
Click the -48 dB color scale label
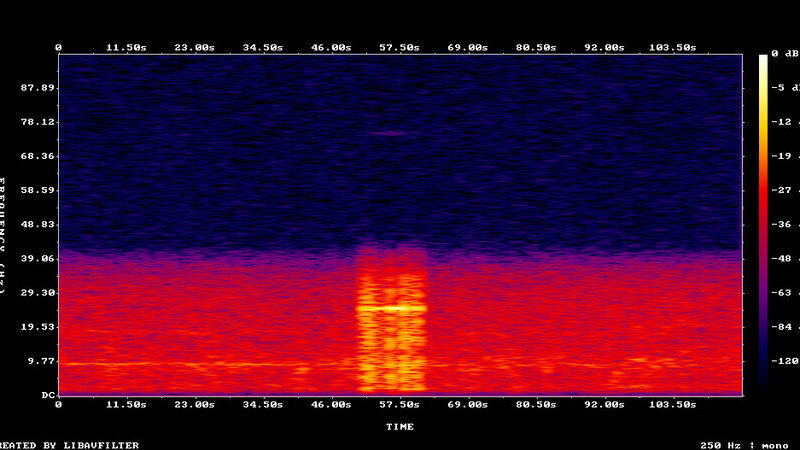(785, 257)
